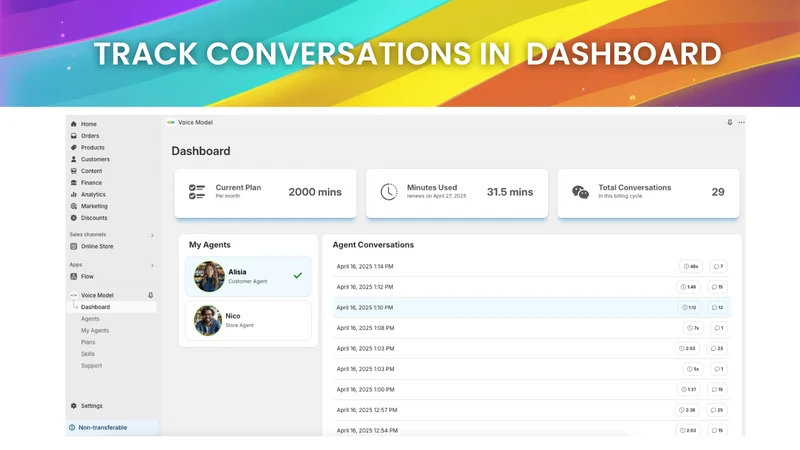Click the pin icon in the top app bar
The height and width of the screenshot is (450, 800).
[730, 122]
